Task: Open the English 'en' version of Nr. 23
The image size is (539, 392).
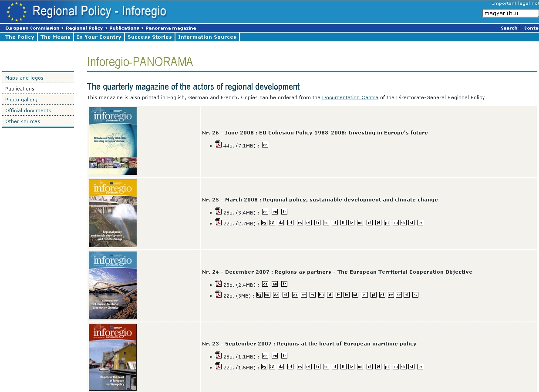Action: point(275,356)
